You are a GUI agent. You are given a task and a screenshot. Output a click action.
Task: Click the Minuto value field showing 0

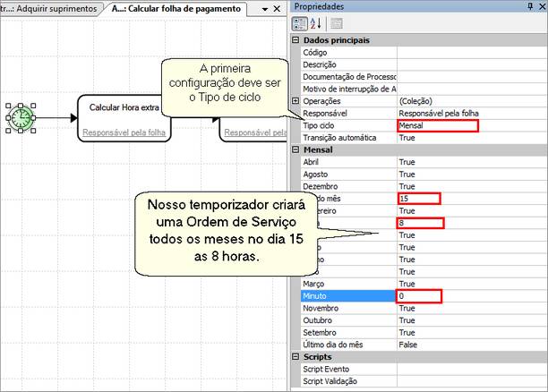[x=419, y=295]
